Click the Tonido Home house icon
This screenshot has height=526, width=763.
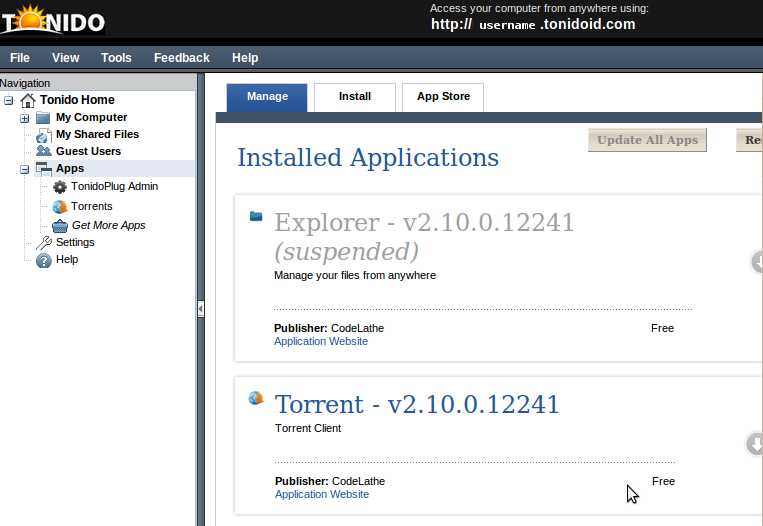click(28, 100)
